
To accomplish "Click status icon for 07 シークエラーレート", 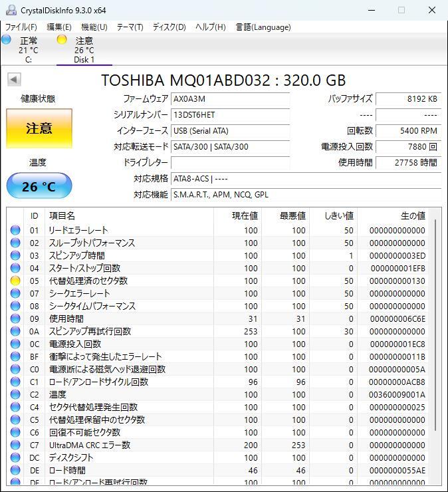I will (x=15, y=293).
